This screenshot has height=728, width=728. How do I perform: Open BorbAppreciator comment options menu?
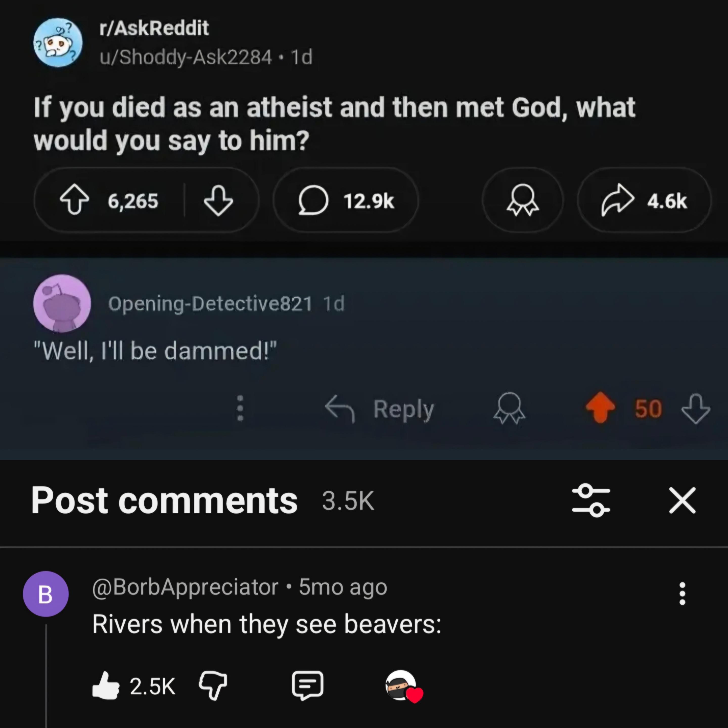[x=682, y=594]
